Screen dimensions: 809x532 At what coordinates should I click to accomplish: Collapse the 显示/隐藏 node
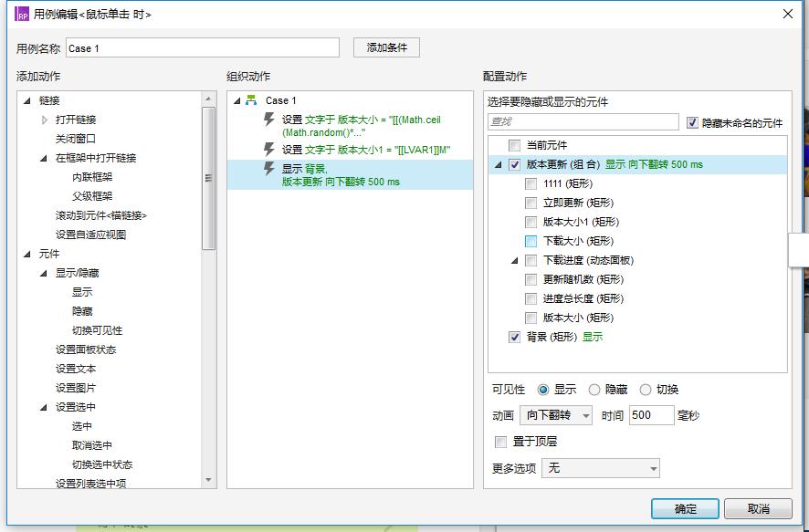[43, 273]
